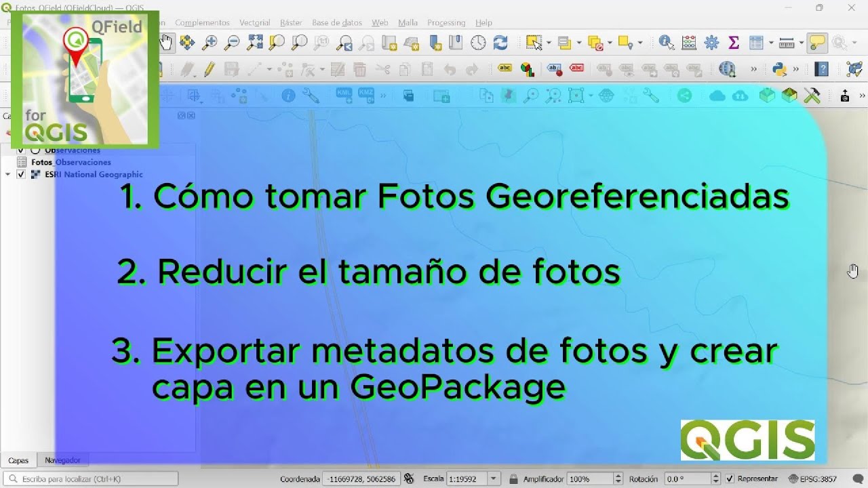868x488 pixels.
Task: Expand overflow toolbar chevron beside Python icon
Action: 796,68
